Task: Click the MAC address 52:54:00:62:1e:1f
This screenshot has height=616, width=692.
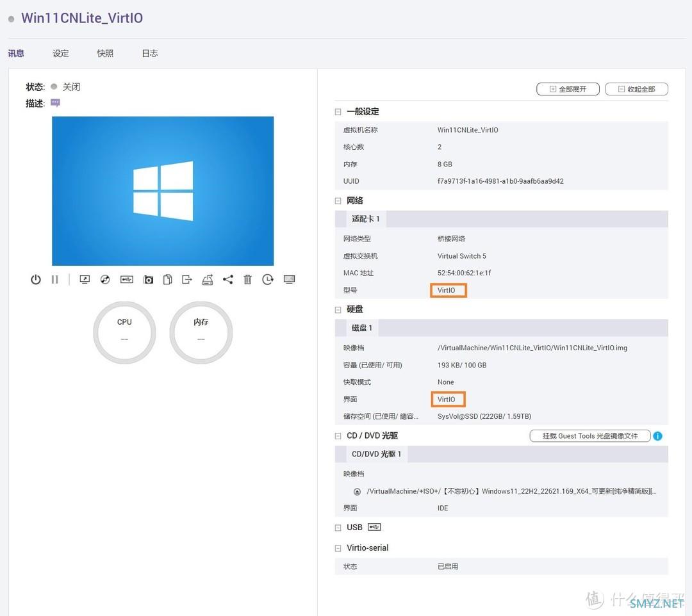Action: [465, 273]
